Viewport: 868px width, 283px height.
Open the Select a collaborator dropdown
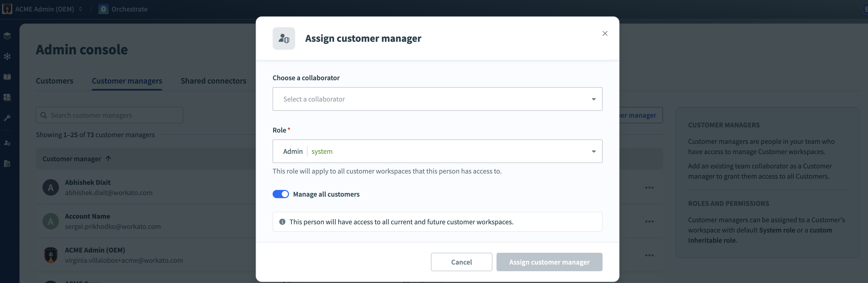click(x=437, y=99)
